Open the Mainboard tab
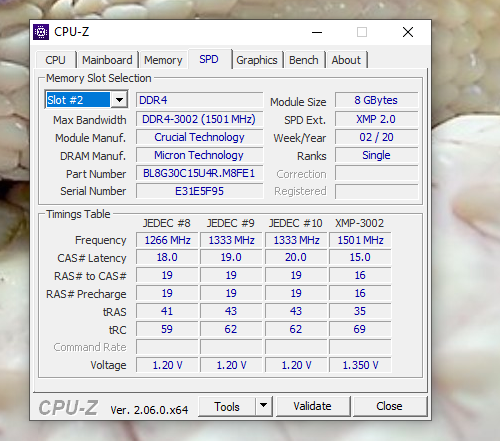Image resolution: width=500 pixels, height=441 pixels. coord(107,60)
